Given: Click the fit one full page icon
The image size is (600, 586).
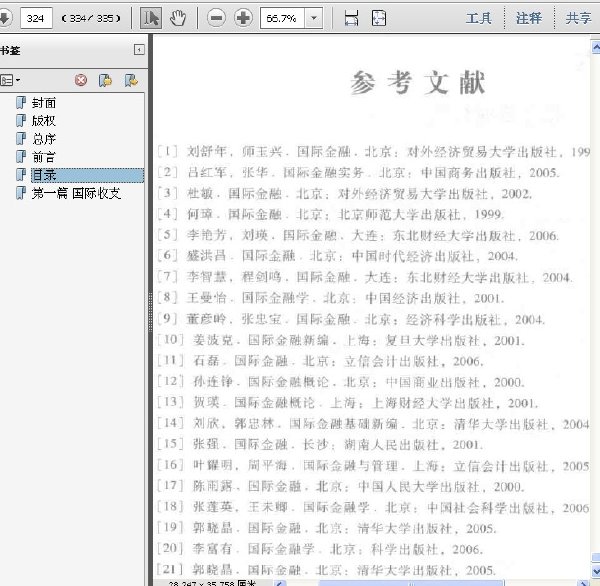Looking at the screenshot, I should click(x=379, y=18).
